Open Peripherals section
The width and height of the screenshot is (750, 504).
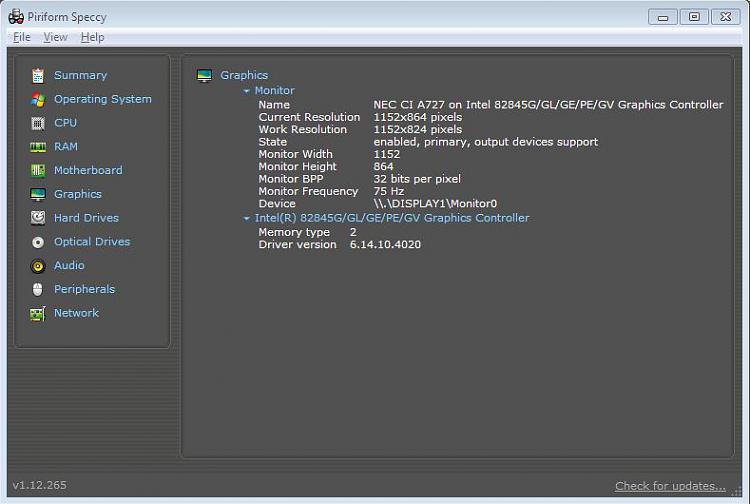[84, 289]
